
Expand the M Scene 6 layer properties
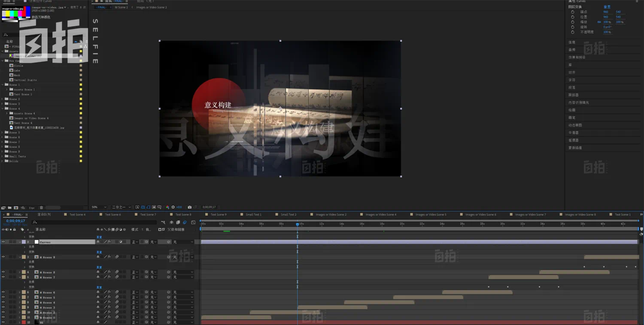coord(19,292)
